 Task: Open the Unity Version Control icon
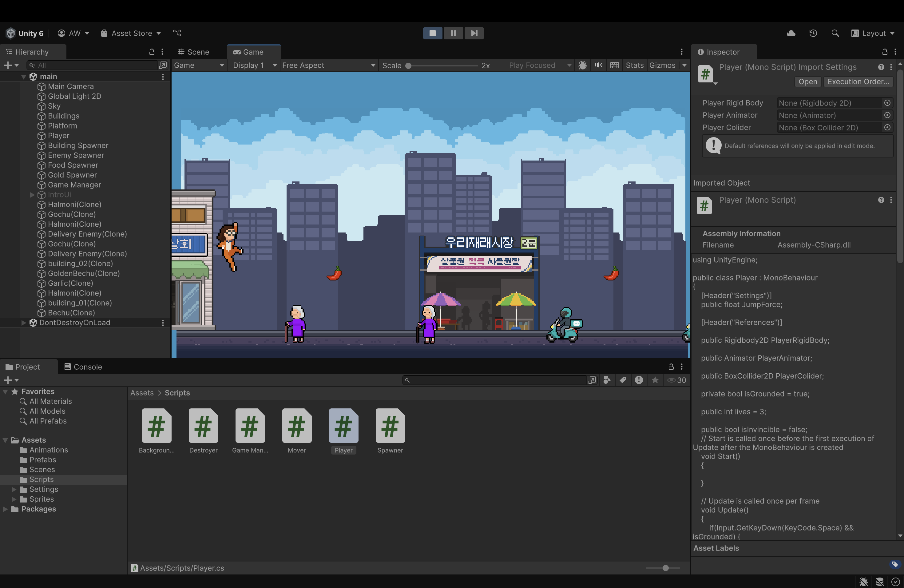coord(177,33)
